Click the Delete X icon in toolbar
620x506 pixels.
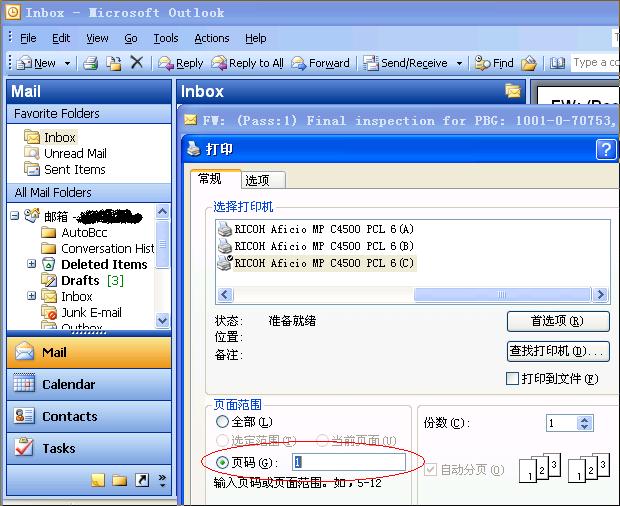click(137, 62)
